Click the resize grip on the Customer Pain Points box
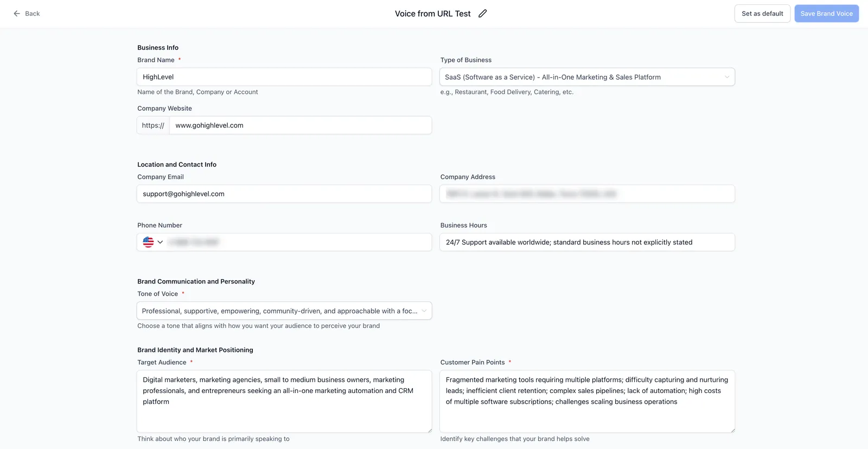 click(x=732, y=430)
